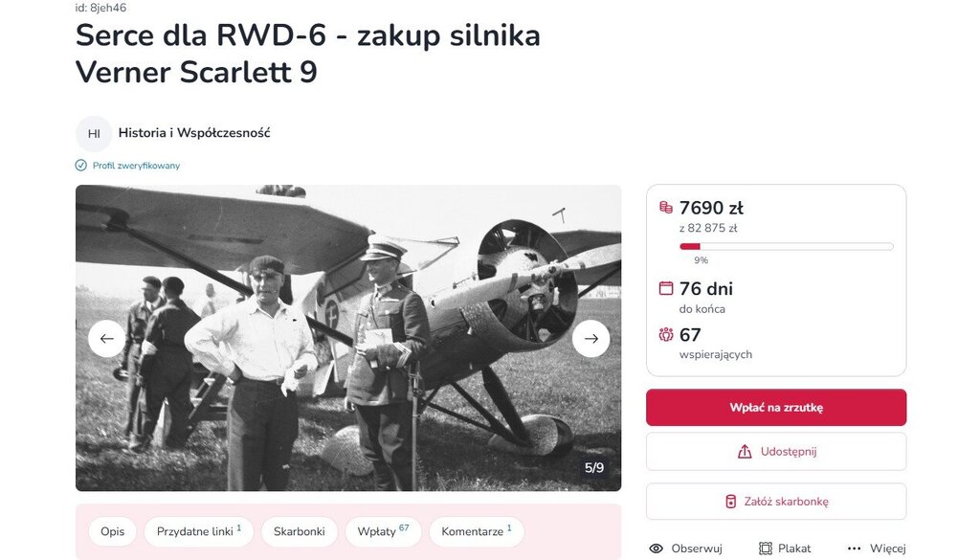The width and height of the screenshot is (980, 560).
Task: Click the piggy bank icon in Załóż skarbonkę
Action: pyautogui.click(x=730, y=502)
